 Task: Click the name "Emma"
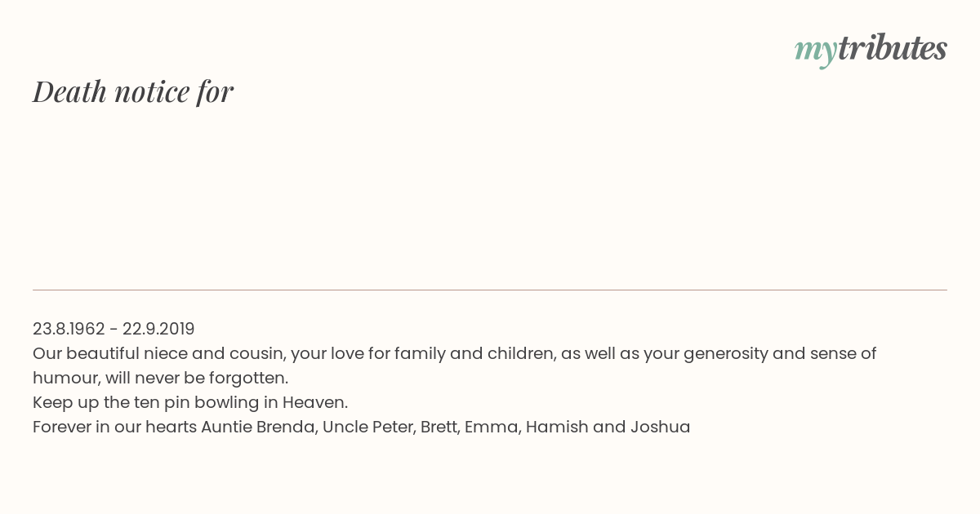(492, 427)
